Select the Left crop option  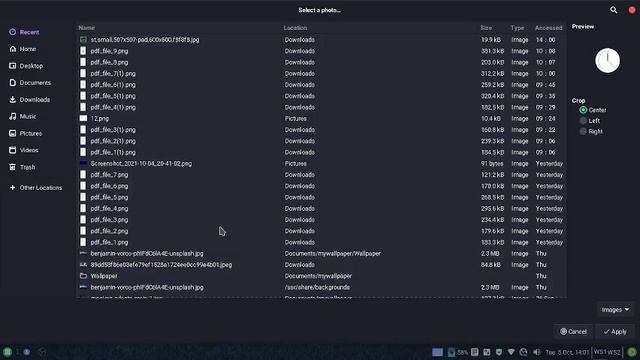(590, 121)
